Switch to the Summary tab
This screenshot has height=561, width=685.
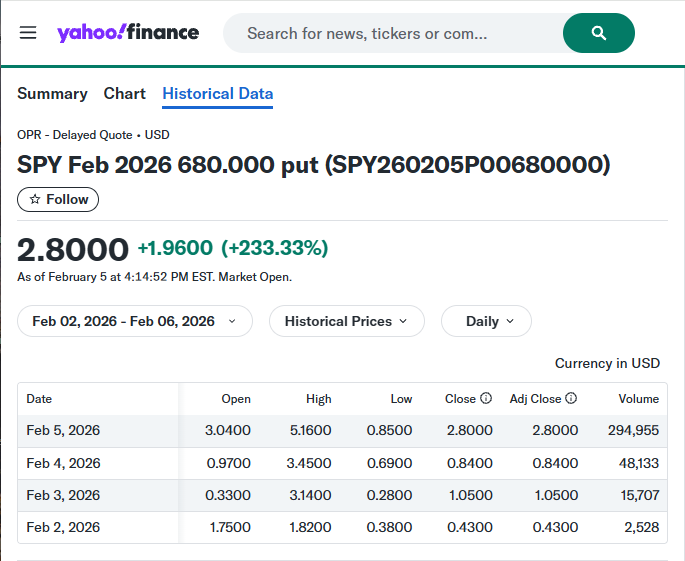point(52,93)
